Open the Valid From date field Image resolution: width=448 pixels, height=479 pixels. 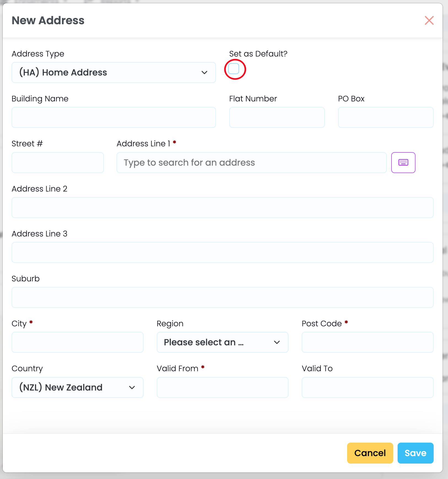(222, 387)
